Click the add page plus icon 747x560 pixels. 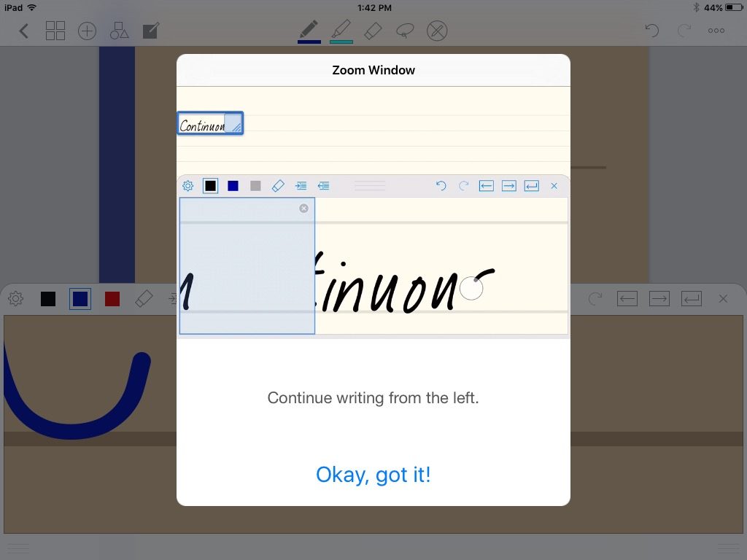pos(88,31)
